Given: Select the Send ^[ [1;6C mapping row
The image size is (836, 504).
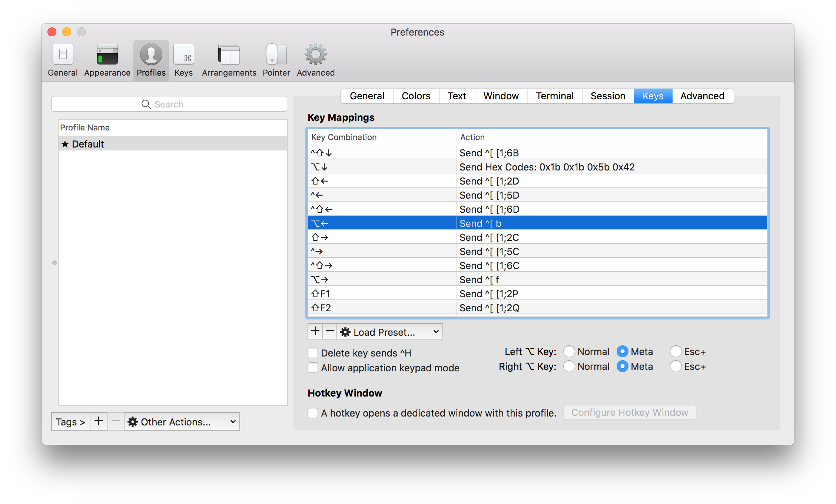Looking at the screenshot, I should tap(538, 265).
